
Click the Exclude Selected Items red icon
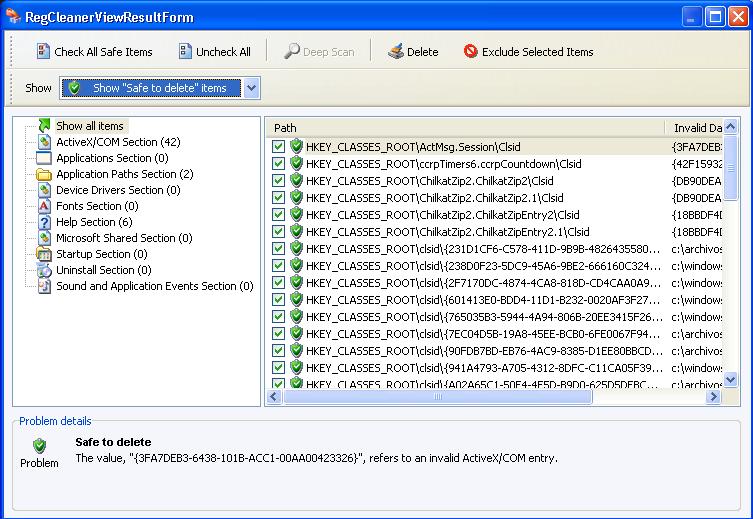coord(471,51)
